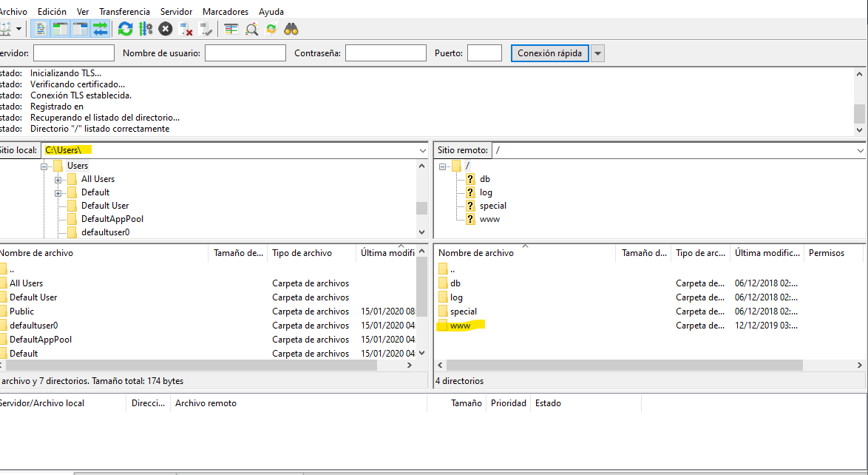Select www folder in remote file list
Viewport: 868px width, 475px height.
tap(460, 326)
